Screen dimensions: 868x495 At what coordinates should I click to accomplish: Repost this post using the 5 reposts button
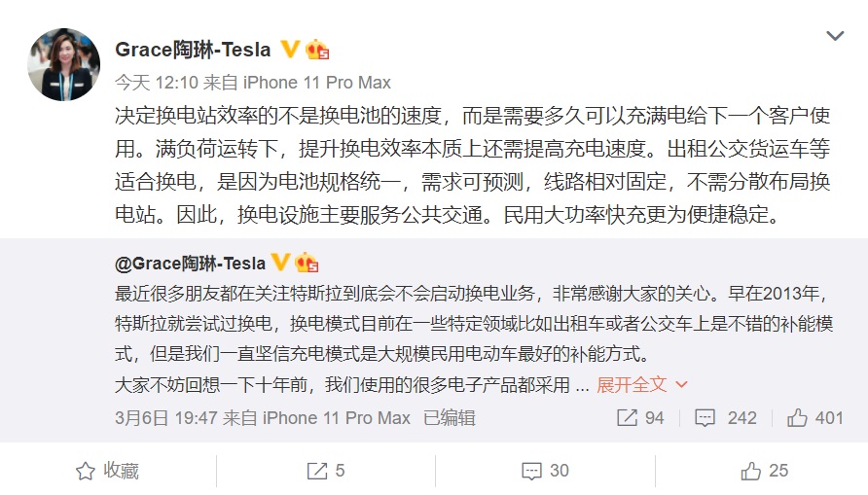325,472
